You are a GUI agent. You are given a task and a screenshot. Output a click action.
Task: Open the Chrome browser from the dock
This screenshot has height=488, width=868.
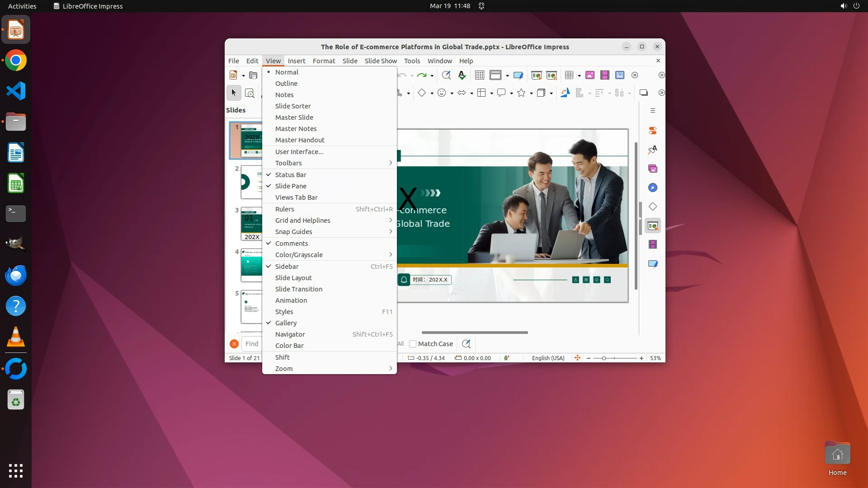(16, 61)
